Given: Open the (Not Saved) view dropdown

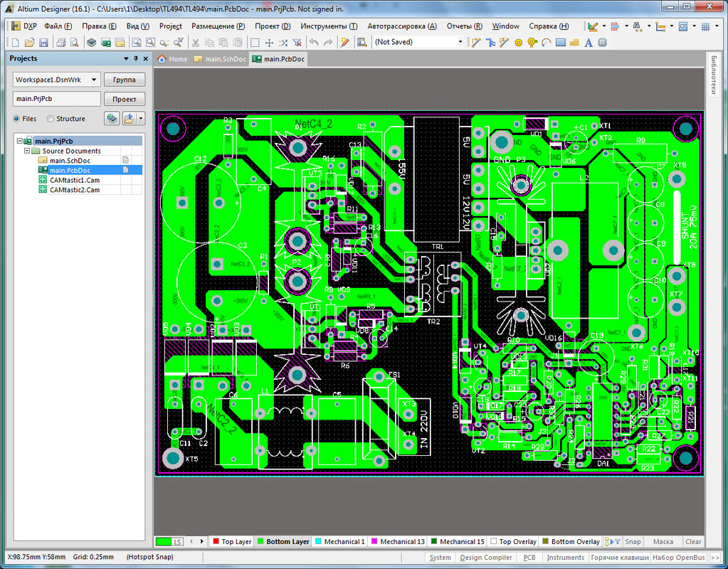Looking at the screenshot, I should coord(460,42).
